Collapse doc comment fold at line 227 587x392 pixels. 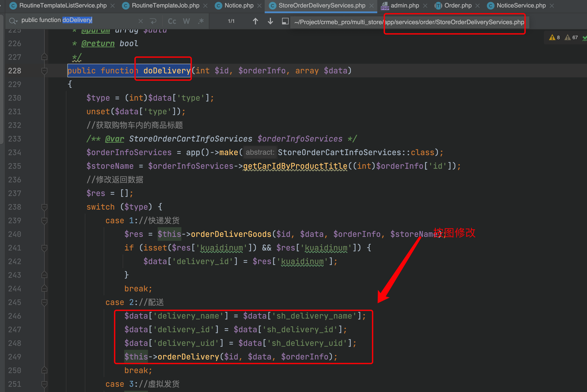(x=44, y=57)
